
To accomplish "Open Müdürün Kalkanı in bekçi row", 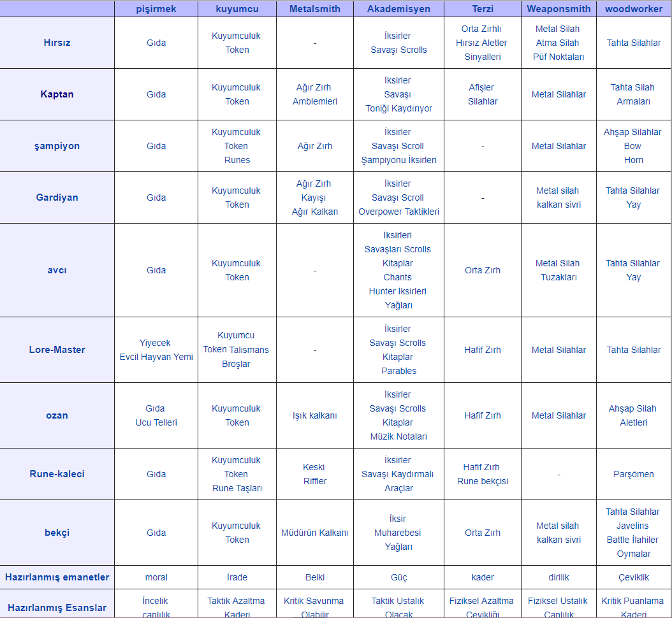I will click(x=314, y=533).
